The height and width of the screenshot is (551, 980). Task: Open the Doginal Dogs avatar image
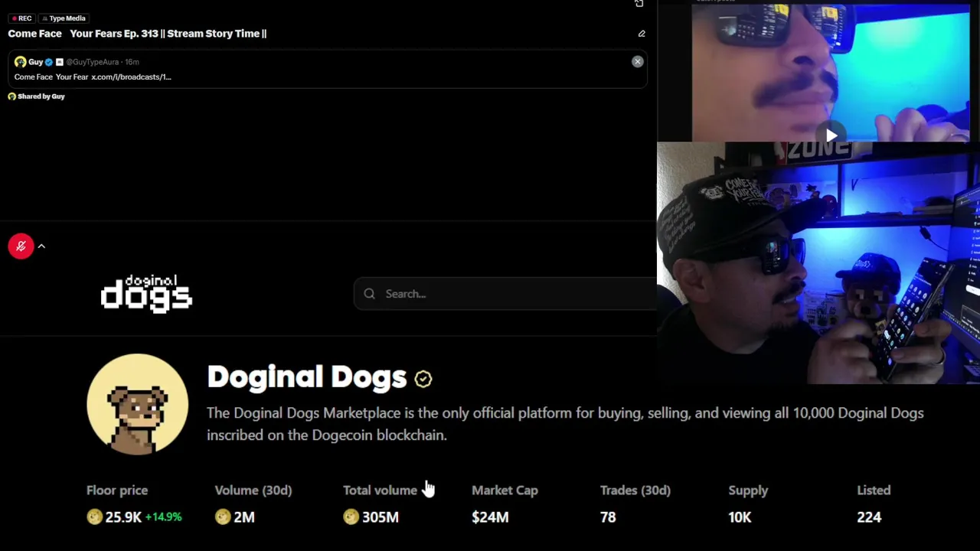(x=137, y=404)
